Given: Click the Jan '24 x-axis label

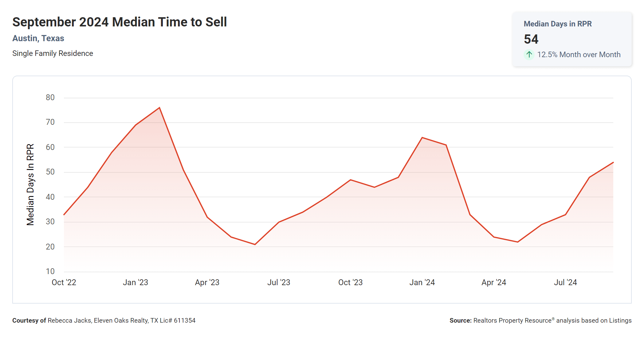Looking at the screenshot, I should coord(422,282).
